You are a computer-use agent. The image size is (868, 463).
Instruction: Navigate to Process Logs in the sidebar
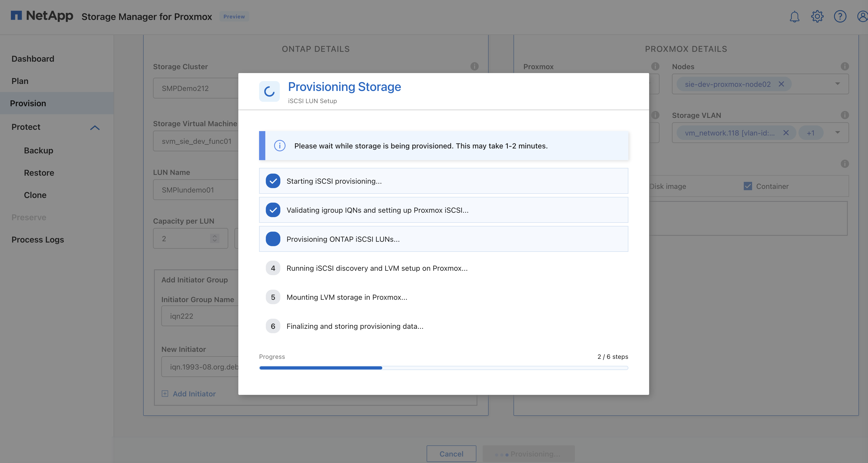tap(38, 239)
